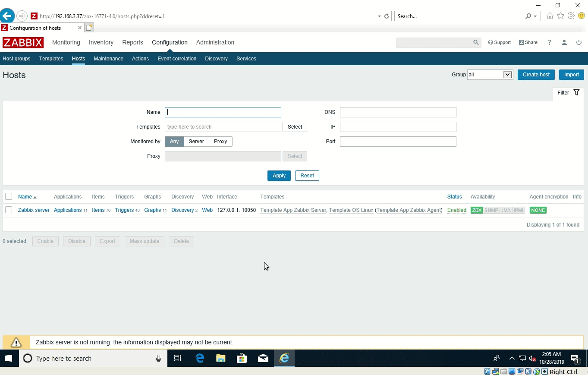Click the Port filter input field
This screenshot has width=588, height=375.
(398, 142)
